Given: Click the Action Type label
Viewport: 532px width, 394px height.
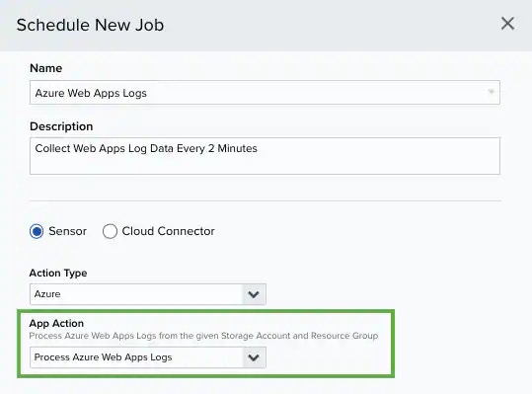Looking at the screenshot, I should (58, 273).
